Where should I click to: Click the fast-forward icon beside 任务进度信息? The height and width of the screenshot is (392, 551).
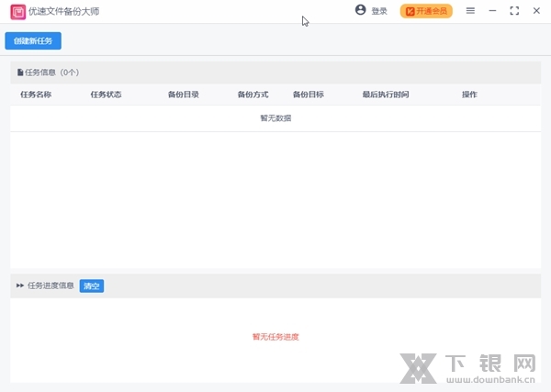[x=20, y=286]
